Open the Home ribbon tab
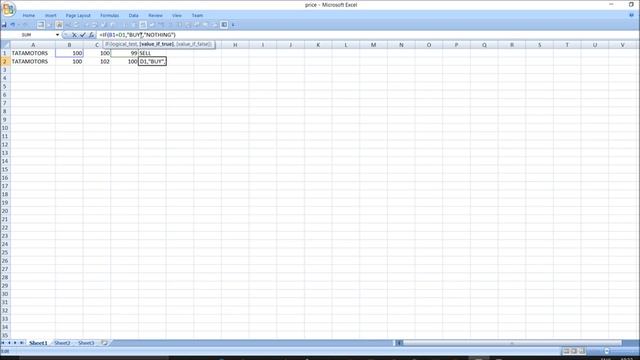 click(29, 16)
